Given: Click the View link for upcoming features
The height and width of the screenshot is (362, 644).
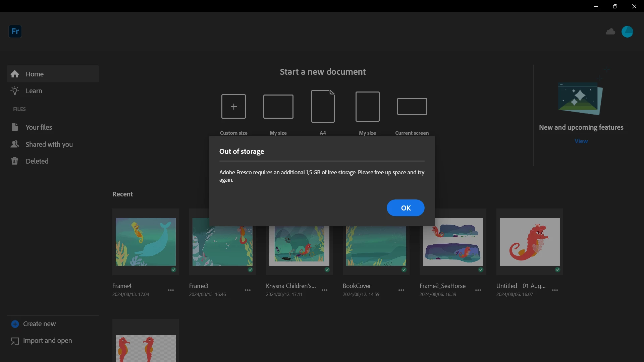Looking at the screenshot, I should point(581,141).
